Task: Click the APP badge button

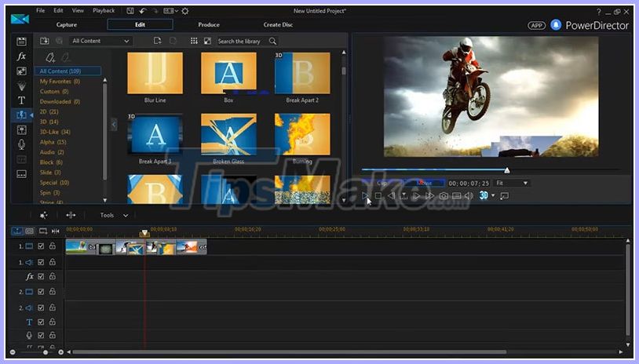Action: tap(536, 25)
